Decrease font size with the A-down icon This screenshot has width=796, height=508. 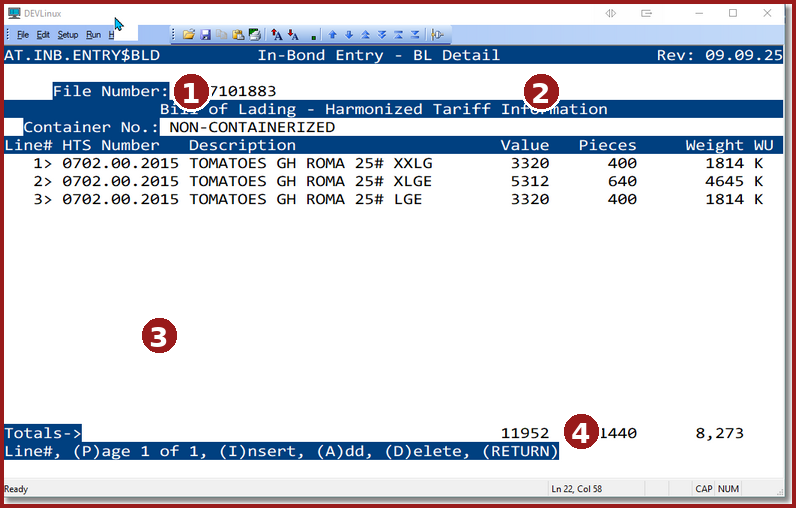[293, 34]
